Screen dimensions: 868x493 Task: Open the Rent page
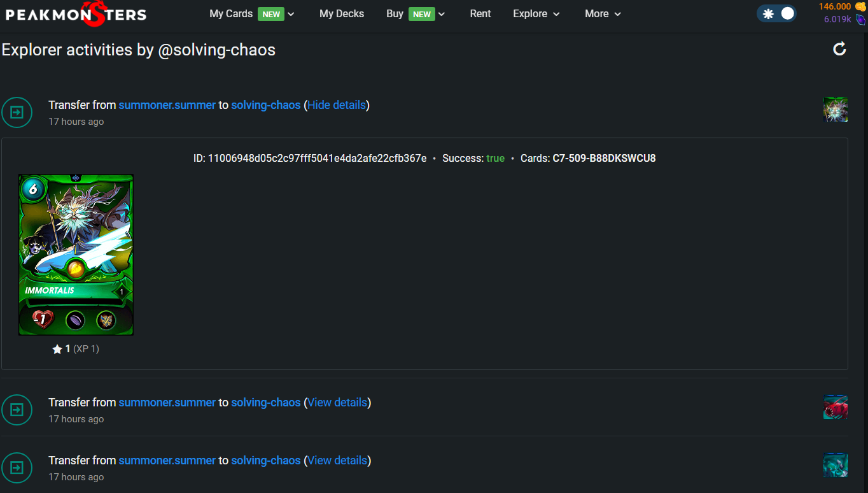click(x=480, y=14)
